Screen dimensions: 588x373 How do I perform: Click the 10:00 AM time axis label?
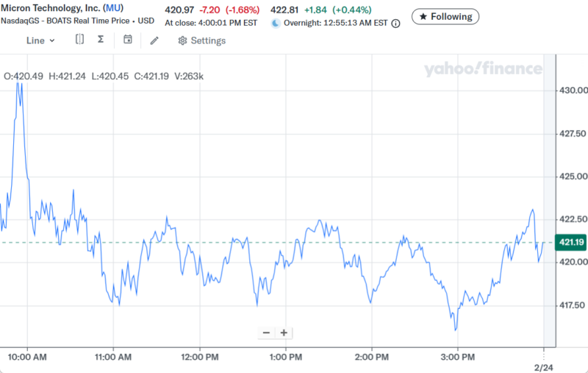(28, 357)
